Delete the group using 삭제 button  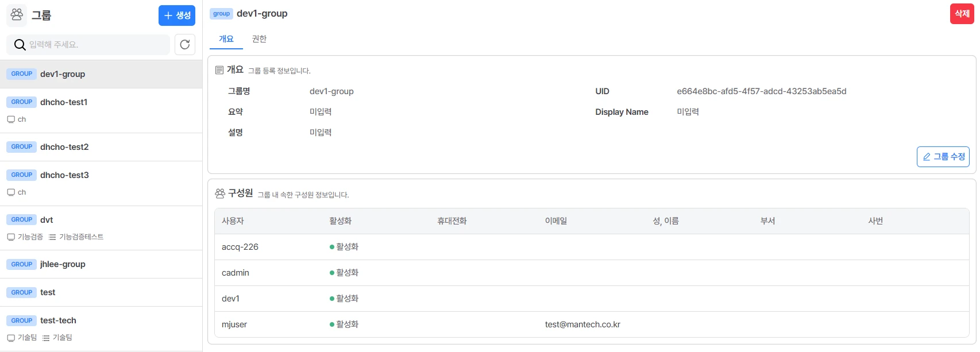[x=962, y=14]
